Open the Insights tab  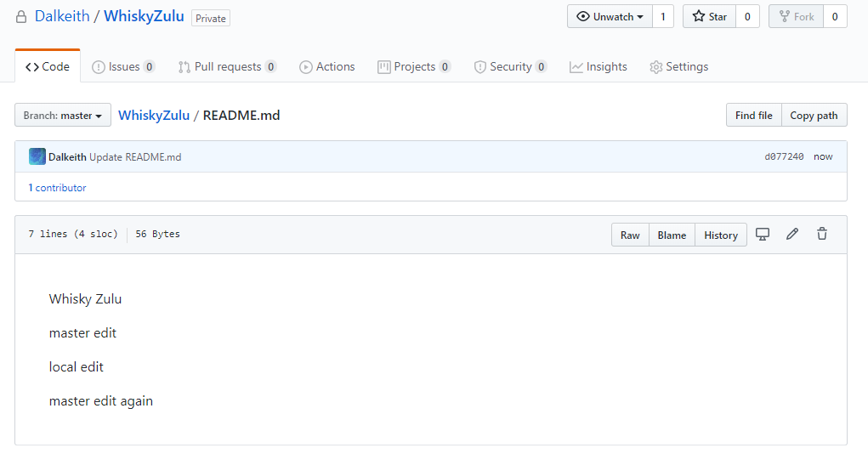(598, 66)
